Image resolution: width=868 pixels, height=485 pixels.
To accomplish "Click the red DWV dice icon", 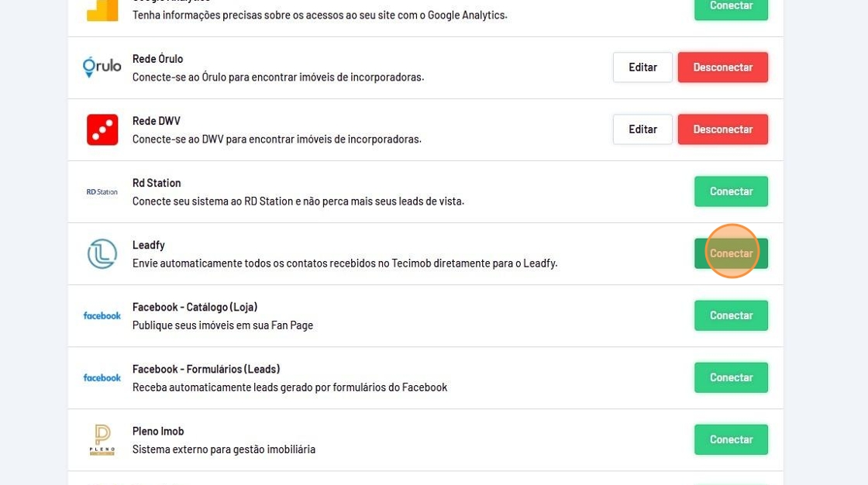I will pyautogui.click(x=102, y=129).
